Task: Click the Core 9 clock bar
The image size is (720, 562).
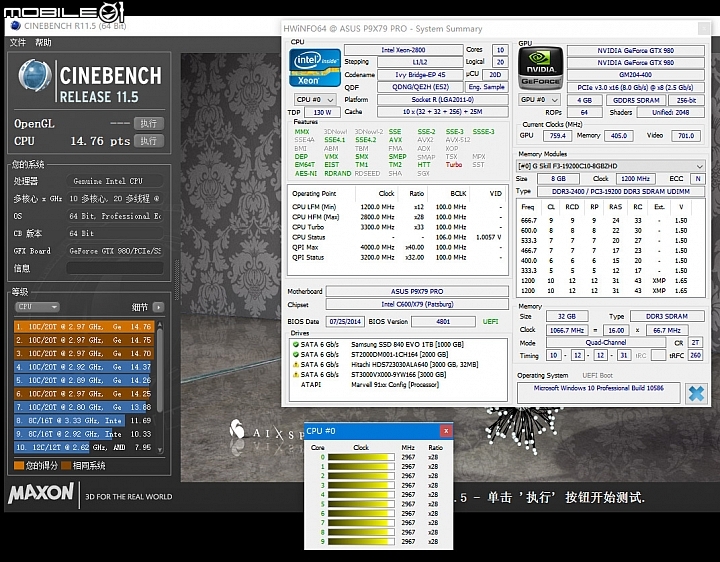Action: click(x=361, y=542)
